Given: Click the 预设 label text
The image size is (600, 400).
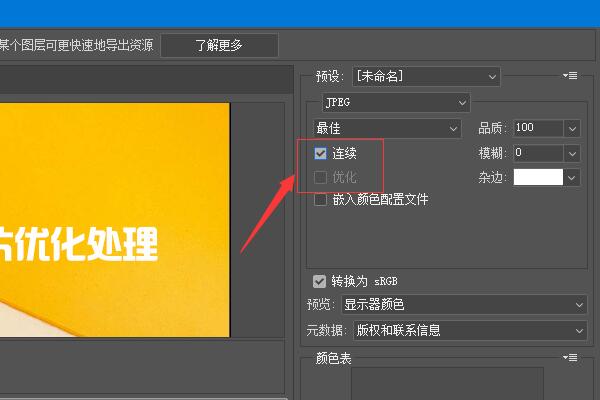Looking at the screenshot, I should [x=330, y=77].
